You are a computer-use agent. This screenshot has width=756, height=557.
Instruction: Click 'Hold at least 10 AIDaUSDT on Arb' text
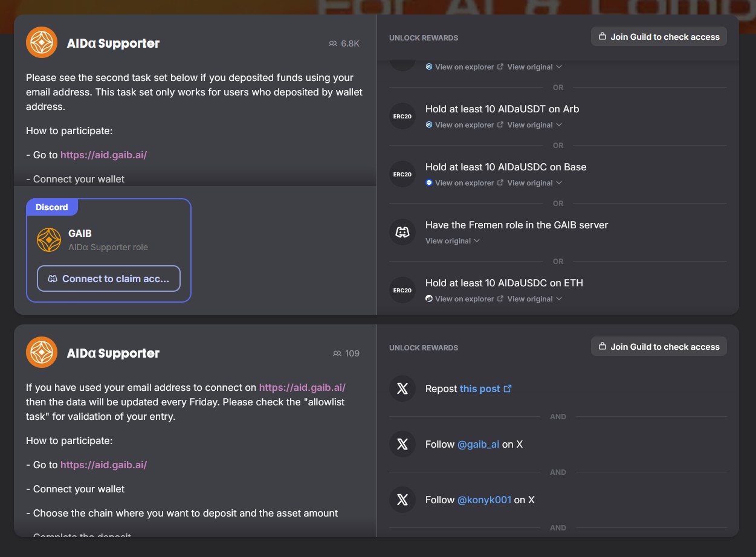pos(502,109)
